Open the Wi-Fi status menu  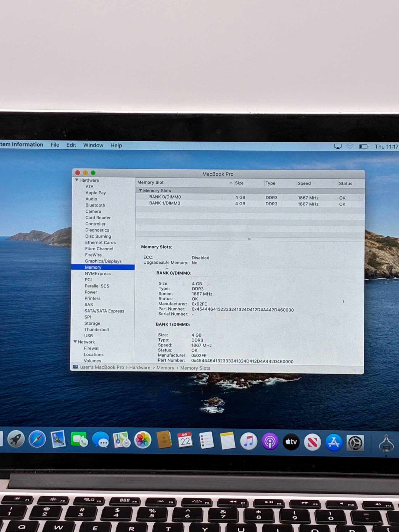point(350,147)
